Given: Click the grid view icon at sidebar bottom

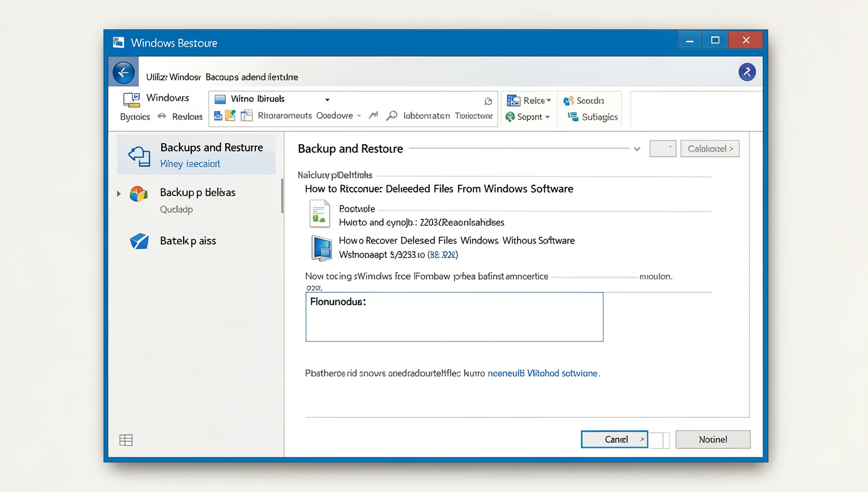Looking at the screenshot, I should 126,440.
